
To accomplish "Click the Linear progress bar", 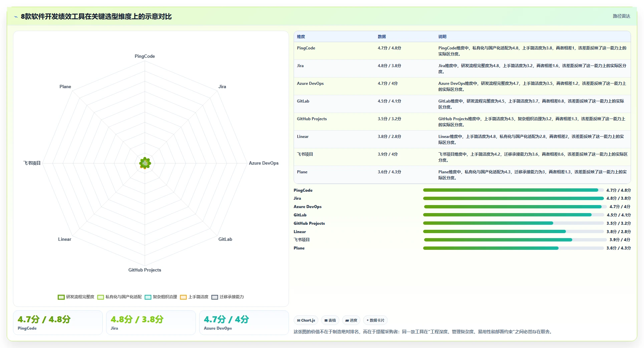I will (x=513, y=231).
